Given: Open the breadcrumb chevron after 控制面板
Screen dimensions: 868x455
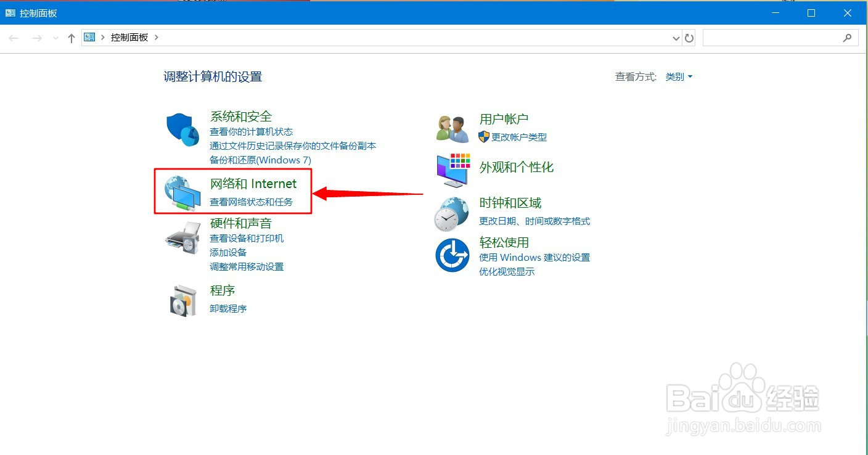Looking at the screenshot, I should click(x=158, y=37).
